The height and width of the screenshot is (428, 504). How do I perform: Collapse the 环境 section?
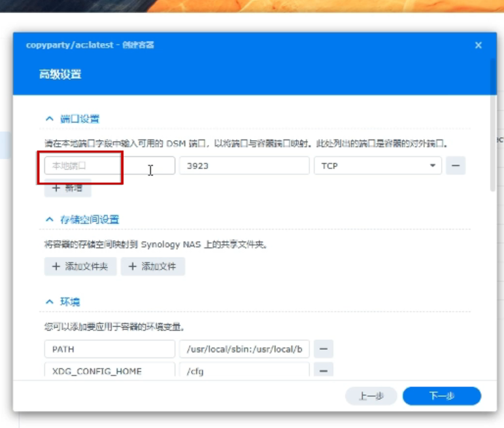click(49, 302)
